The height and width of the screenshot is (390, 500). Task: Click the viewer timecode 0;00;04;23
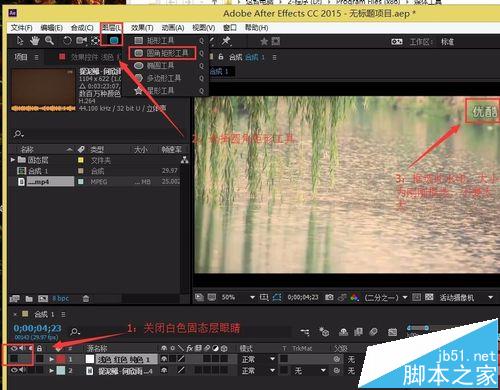point(303,297)
